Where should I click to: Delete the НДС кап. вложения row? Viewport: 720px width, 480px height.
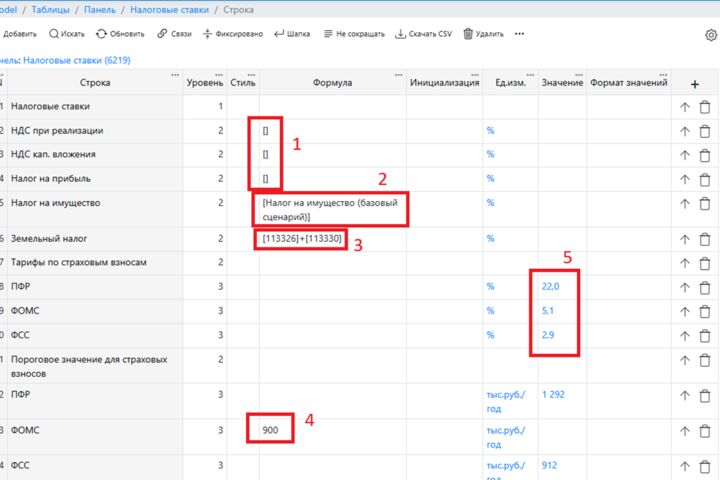pyautogui.click(x=705, y=156)
